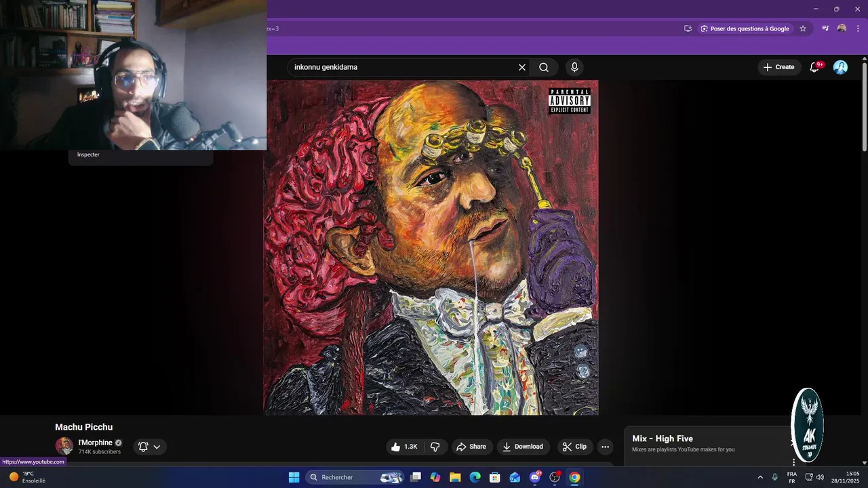Share the Machu Picchu video

pos(471,447)
